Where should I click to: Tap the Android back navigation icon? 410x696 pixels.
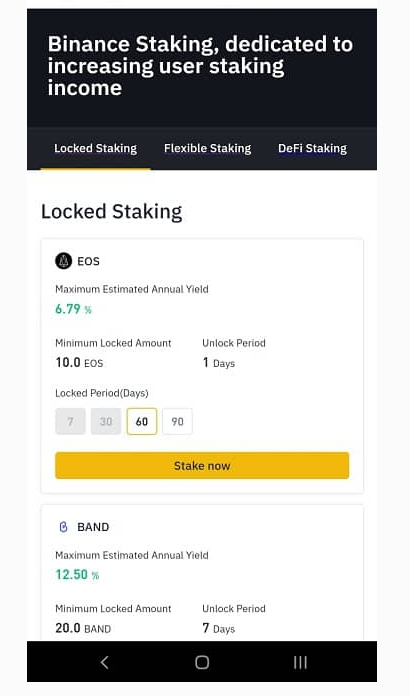point(105,662)
